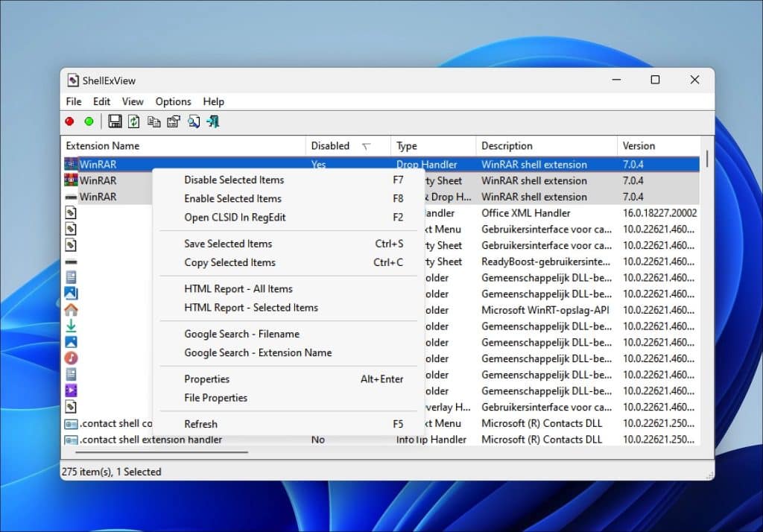Select HTML Report - Selected Items
Image resolution: width=763 pixels, height=532 pixels.
[288, 308]
